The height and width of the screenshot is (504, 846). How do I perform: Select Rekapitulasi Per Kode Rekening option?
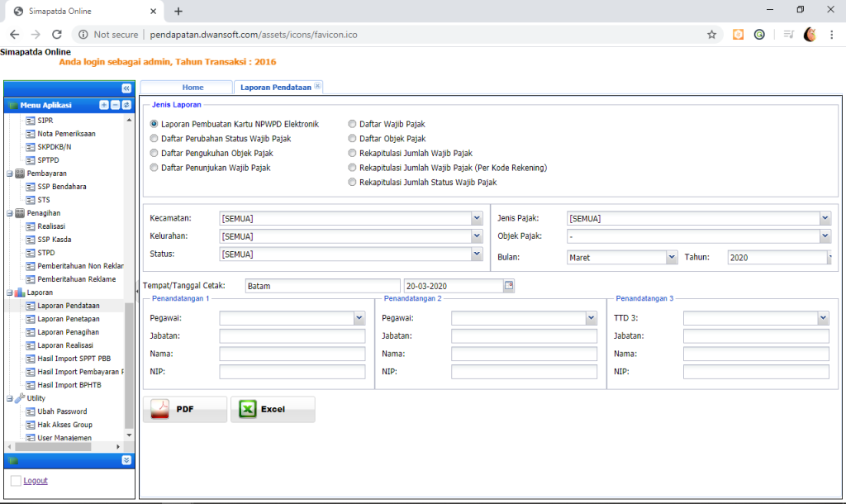(352, 168)
